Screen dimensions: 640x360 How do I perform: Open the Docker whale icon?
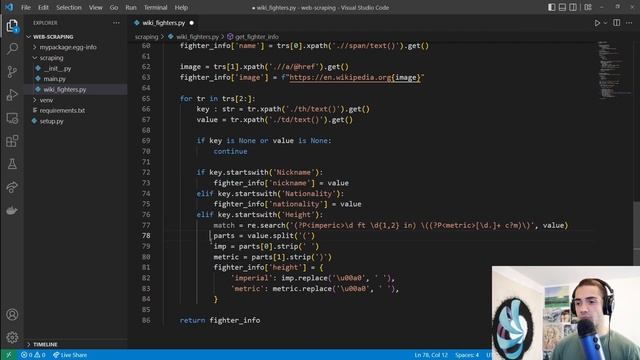tap(12, 210)
